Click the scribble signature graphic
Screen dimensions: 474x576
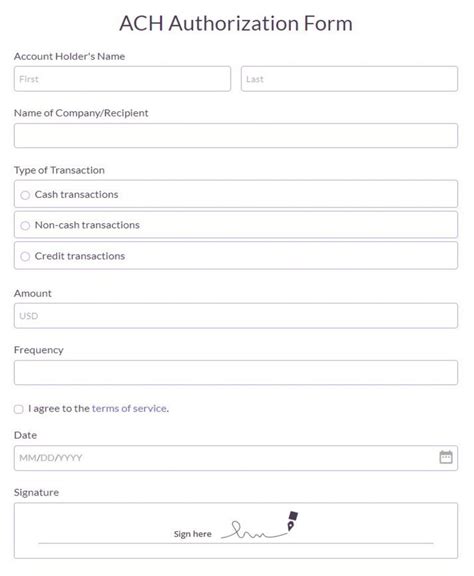[x=254, y=530]
